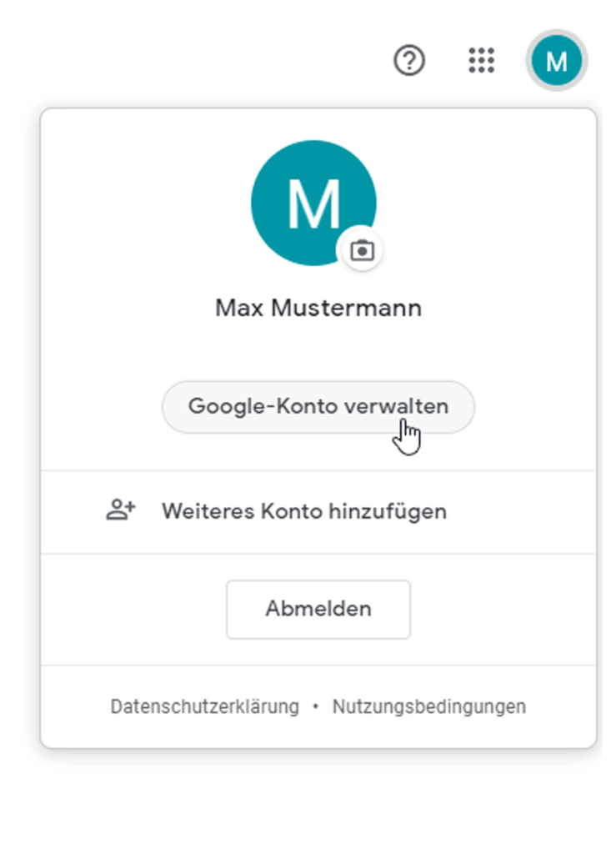This screenshot has width=616, height=854.
Task: Open the Datenschutzerklärung link
Action: click(204, 706)
